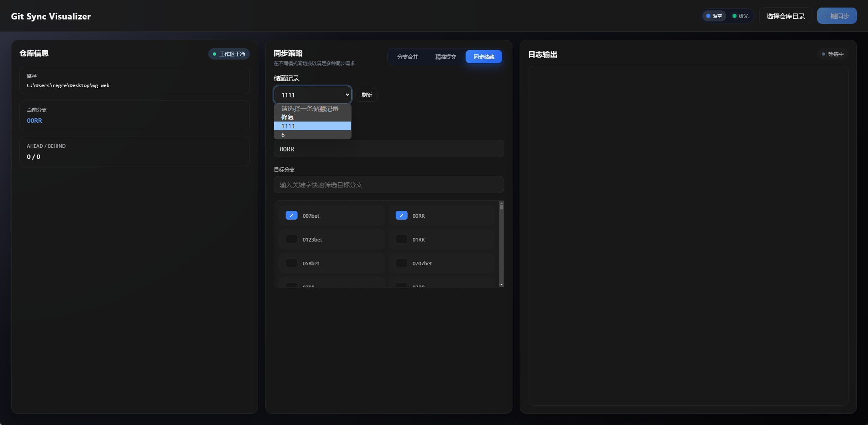Click the 等待中 status indicator
The width and height of the screenshot is (868, 425).
(833, 54)
